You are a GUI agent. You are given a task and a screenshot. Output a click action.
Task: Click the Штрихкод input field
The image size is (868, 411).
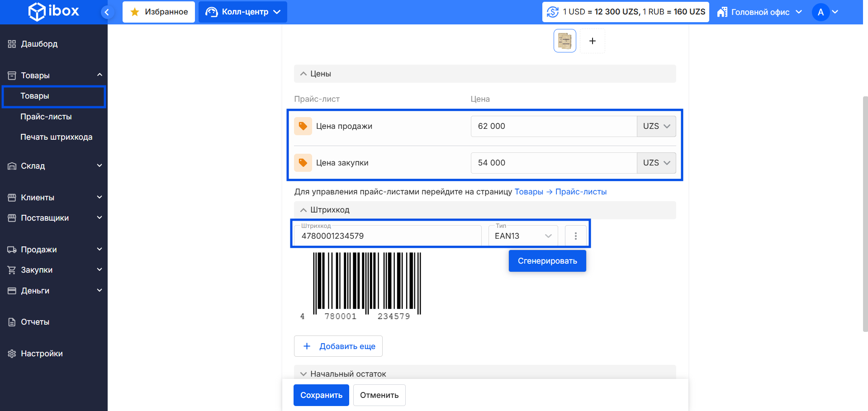387,236
